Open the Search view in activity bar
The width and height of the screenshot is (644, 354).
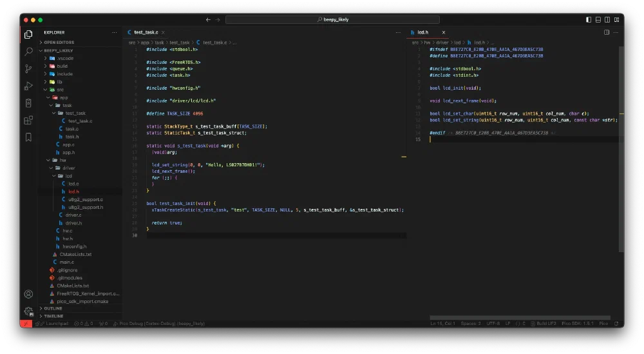coord(28,52)
